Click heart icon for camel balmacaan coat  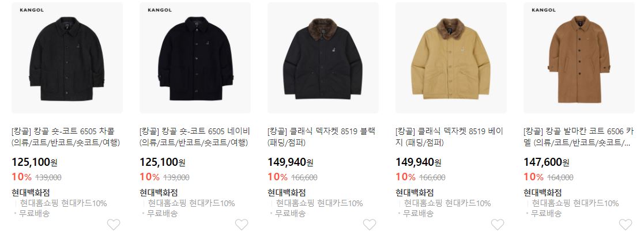[x=625, y=224]
